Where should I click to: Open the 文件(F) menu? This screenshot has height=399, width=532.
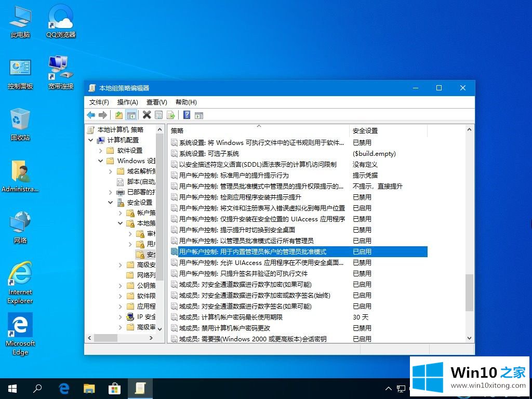point(99,102)
